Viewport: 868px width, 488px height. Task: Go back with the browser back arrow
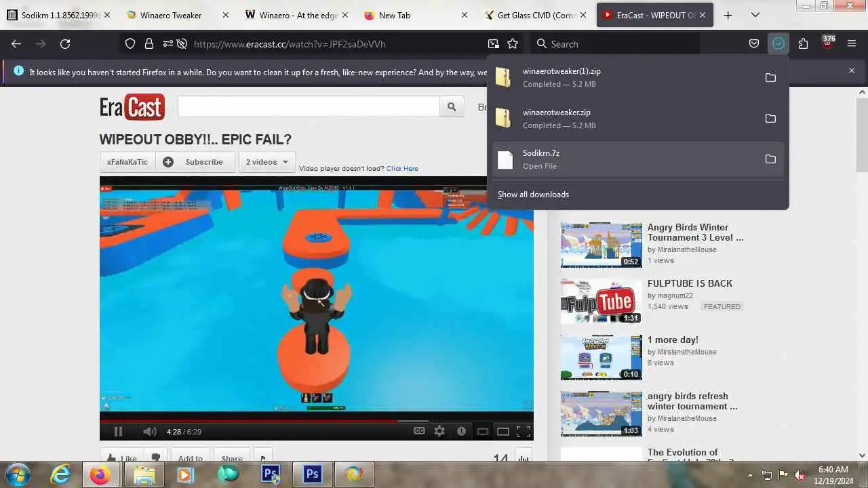pos(16,43)
